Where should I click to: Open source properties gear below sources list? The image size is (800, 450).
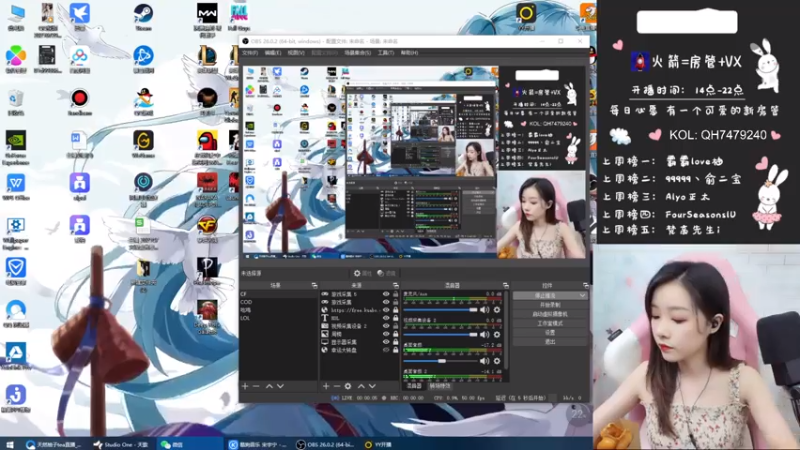pos(348,386)
